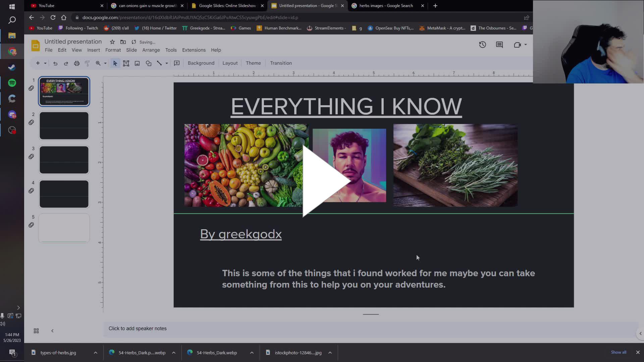Select slide 3 thumbnail
This screenshot has height=362, width=644.
[64, 160]
